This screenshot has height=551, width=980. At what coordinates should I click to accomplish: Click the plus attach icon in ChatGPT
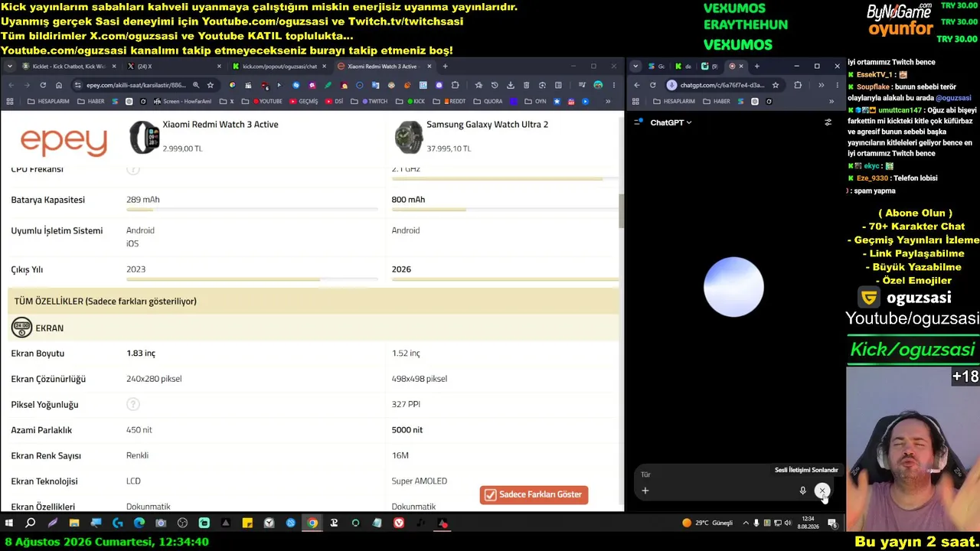point(645,491)
